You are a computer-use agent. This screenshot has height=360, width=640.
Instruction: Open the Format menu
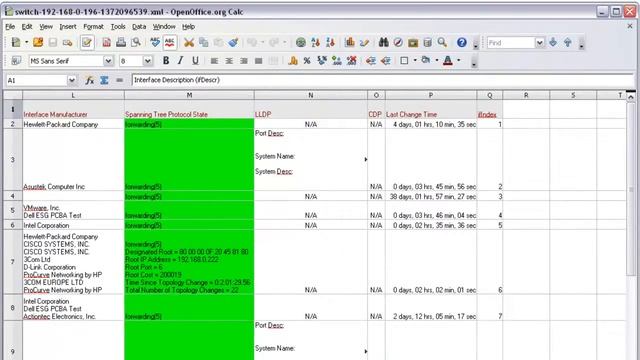coord(93,27)
